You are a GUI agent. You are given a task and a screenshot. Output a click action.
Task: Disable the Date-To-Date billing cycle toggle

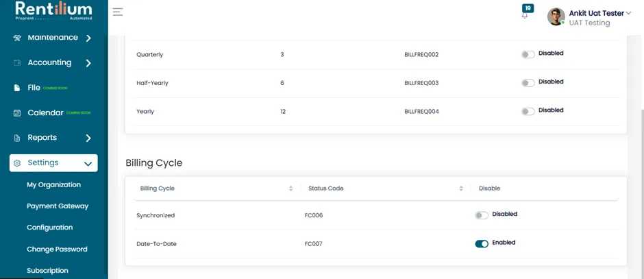pyautogui.click(x=482, y=243)
